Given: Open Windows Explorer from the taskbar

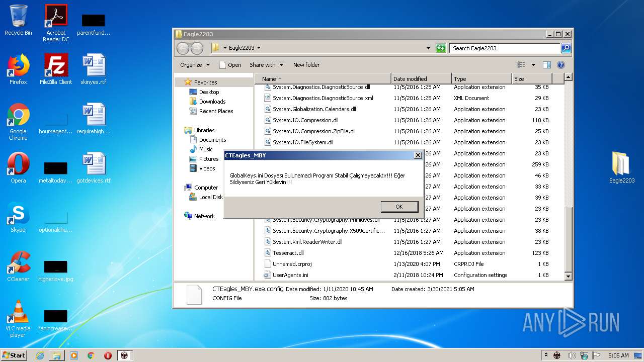Looking at the screenshot, I should (57, 355).
